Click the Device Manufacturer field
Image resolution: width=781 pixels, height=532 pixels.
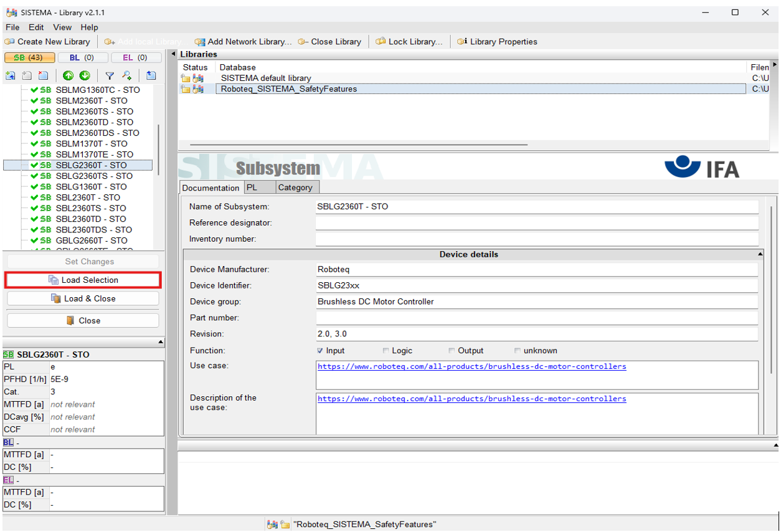(537, 270)
